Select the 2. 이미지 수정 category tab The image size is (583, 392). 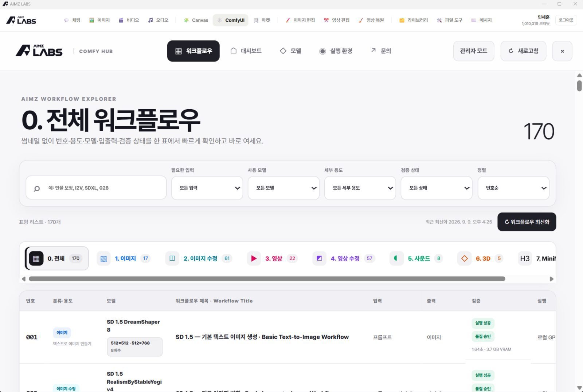[199, 259]
